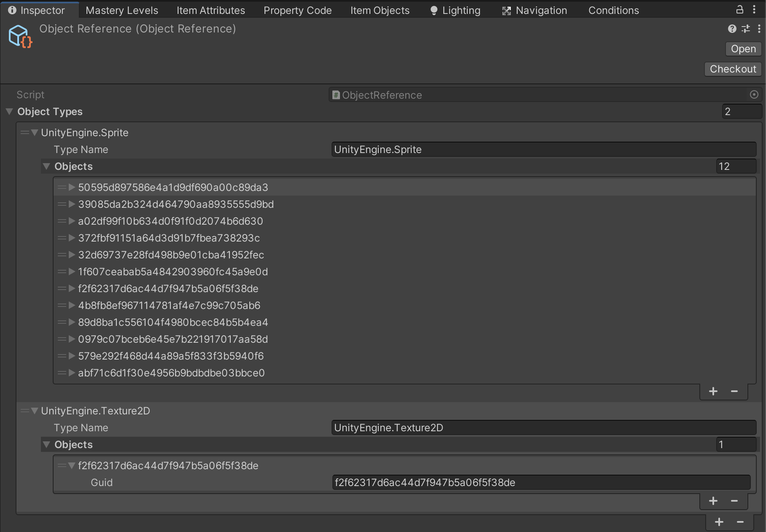Open the preset selector sliders icon
766x532 pixels.
pos(746,29)
